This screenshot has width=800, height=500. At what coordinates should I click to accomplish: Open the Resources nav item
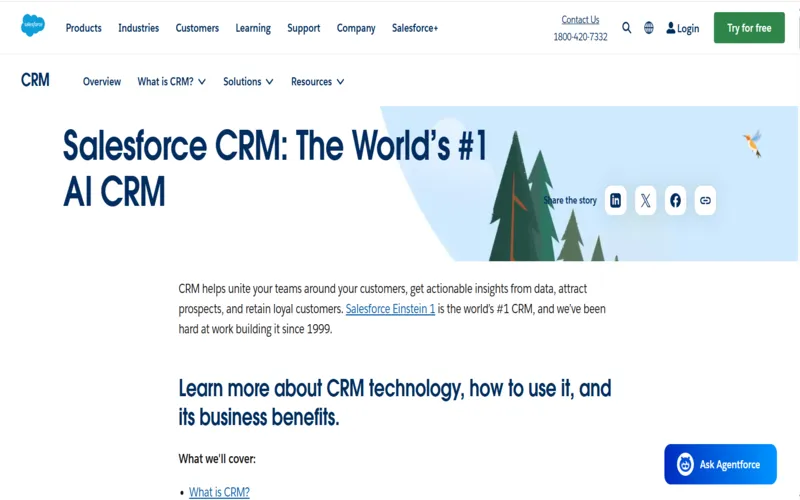(x=311, y=82)
